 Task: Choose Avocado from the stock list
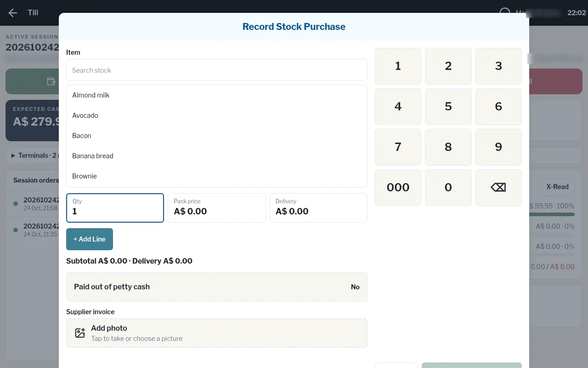[217, 115]
